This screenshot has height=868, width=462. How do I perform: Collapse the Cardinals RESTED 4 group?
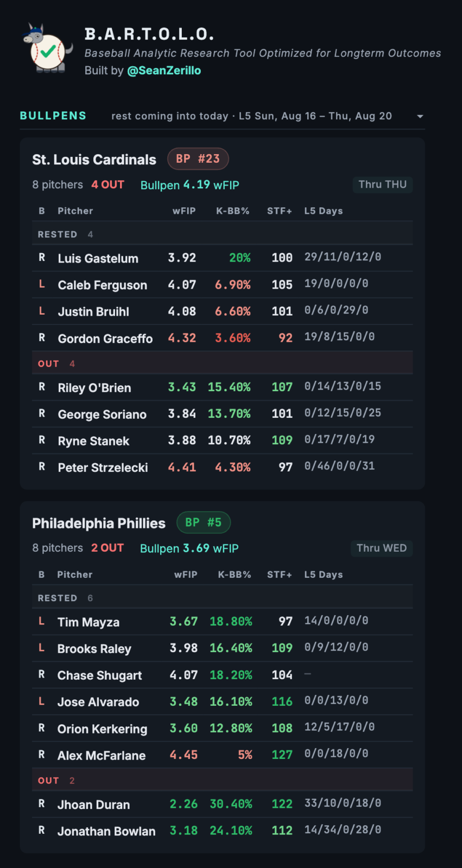(222, 234)
